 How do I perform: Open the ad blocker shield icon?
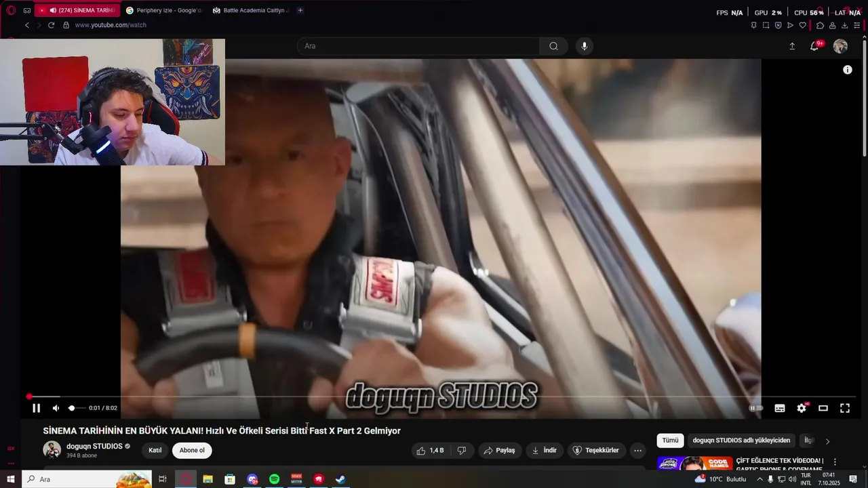tap(778, 25)
